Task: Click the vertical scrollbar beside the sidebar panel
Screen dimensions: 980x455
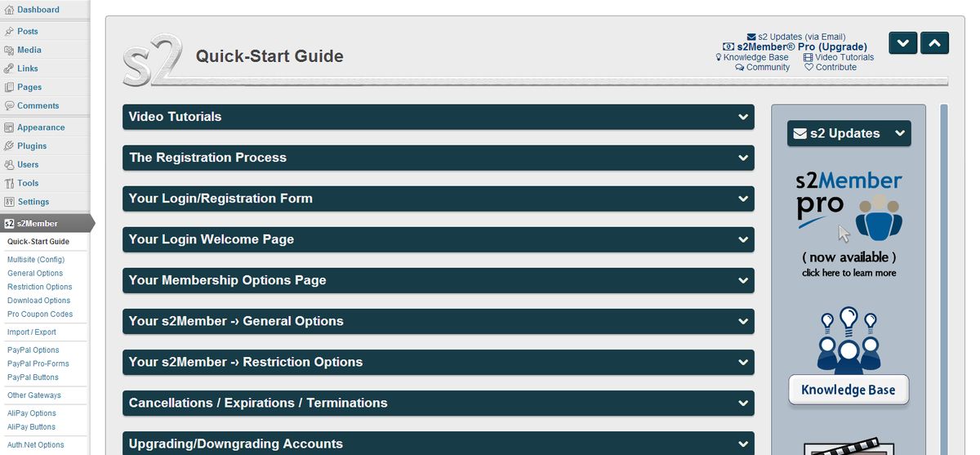Action: (944, 278)
